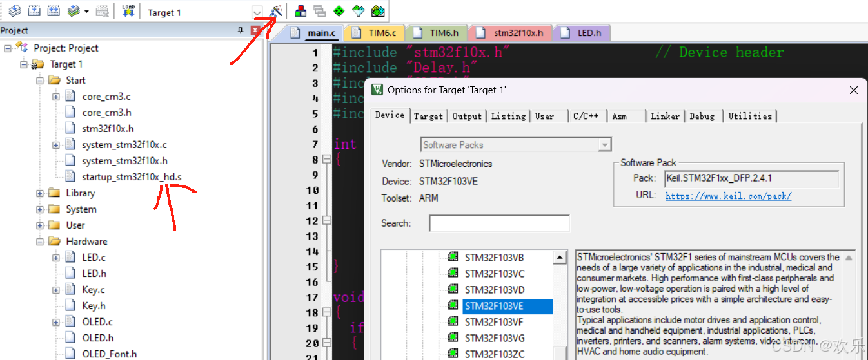
Task: Click the Pack name field Keil.STM32F1xx_DFP.2.4.1
Action: pos(752,178)
